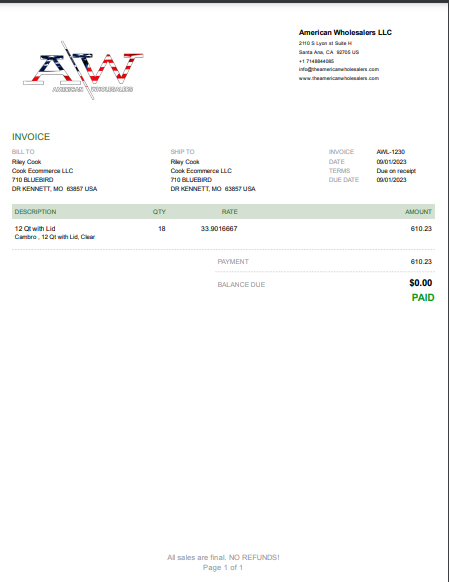
Task: Click the line item amount 610.23
Action: pos(421,229)
